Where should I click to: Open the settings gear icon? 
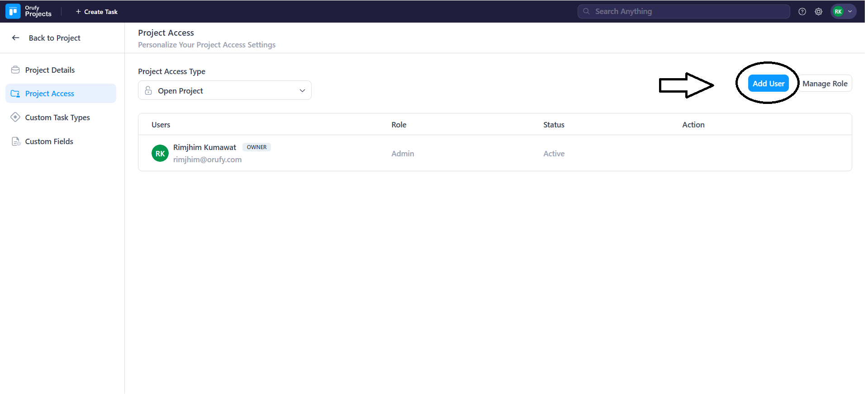pos(818,12)
